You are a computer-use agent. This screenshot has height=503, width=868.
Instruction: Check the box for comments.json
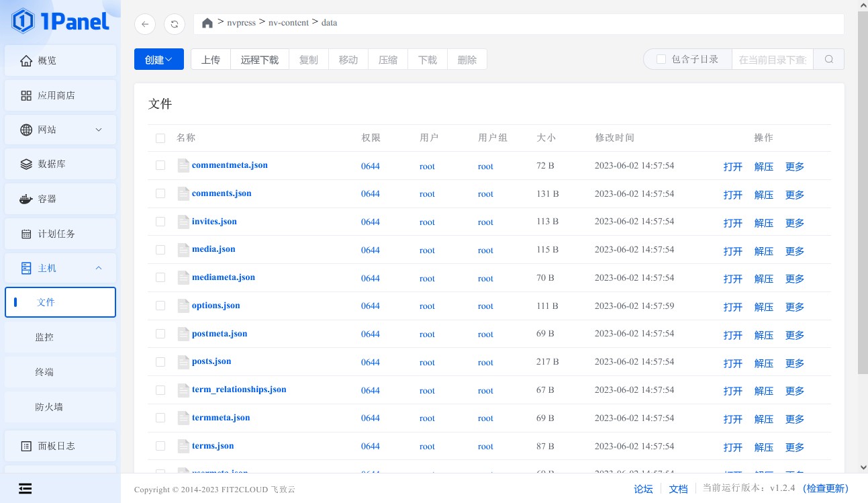click(x=160, y=193)
